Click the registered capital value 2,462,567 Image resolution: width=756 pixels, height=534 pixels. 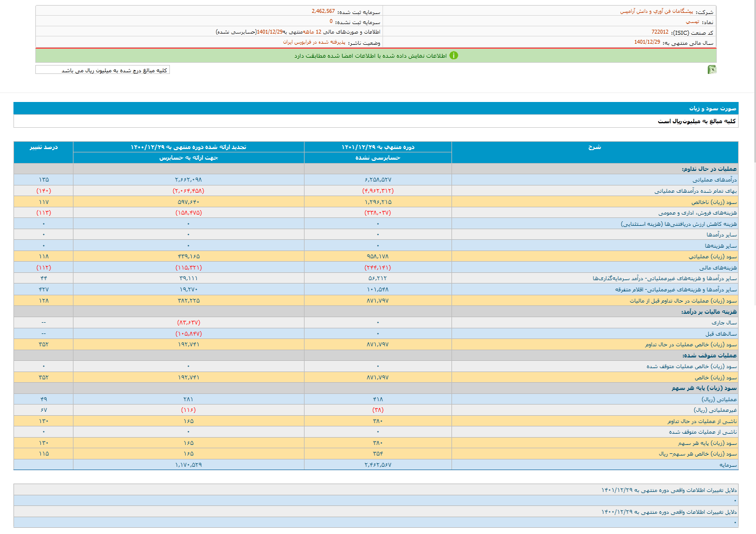click(323, 11)
